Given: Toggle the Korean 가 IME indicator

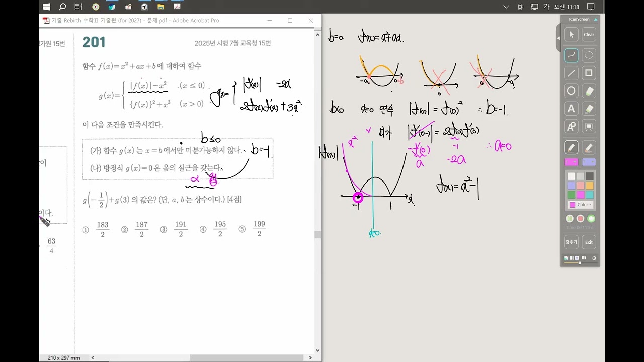Looking at the screenshot, I should (546, 7).
